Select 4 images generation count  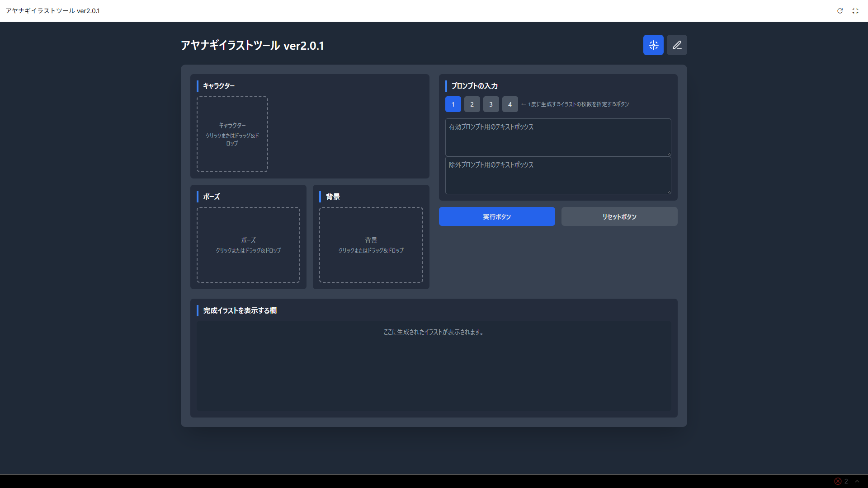pos(510,104)
